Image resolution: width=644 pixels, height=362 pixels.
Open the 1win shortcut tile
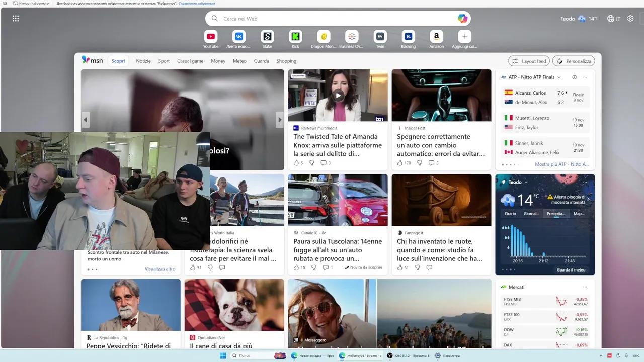point(380,39)
